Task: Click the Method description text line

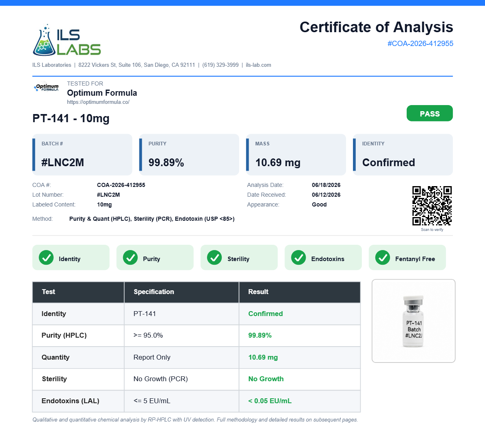Action: (152, 219)
